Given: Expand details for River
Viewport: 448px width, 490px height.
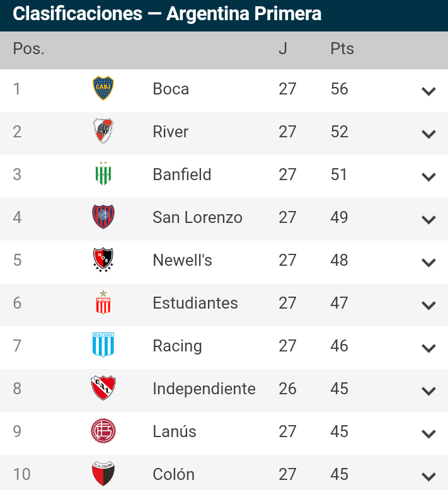Looking at the screenshot, I should click(x=428, y=134).
